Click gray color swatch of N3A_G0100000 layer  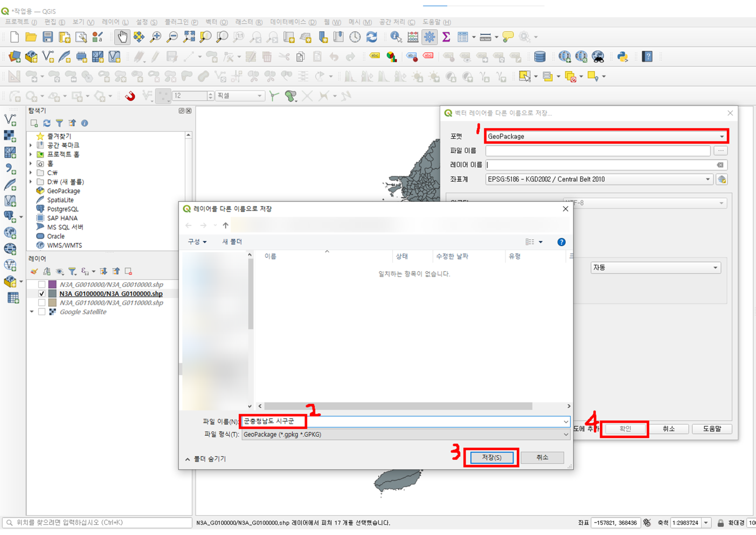tap(52, 294)
